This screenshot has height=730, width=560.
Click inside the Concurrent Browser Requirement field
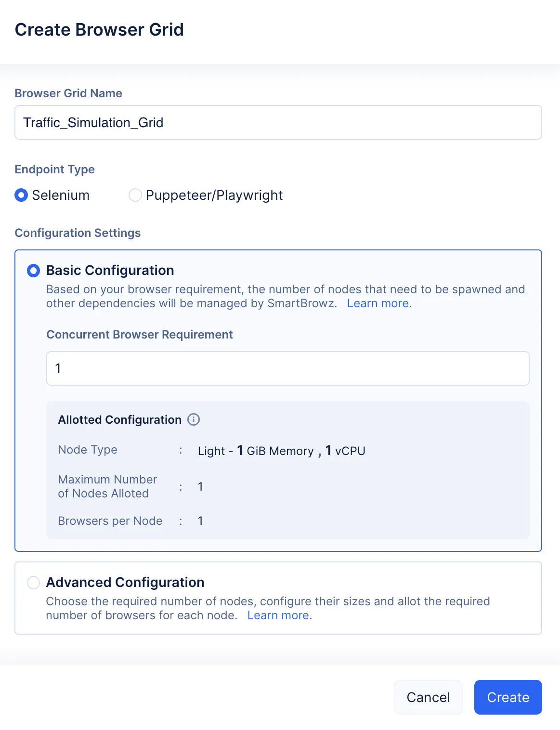(287, 368)
